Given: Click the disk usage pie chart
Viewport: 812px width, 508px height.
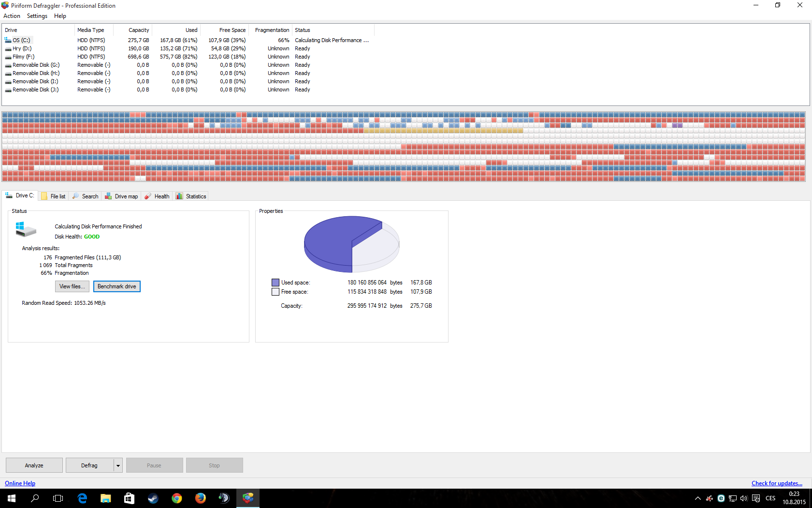Looking at the screenshot, I should coord(351,244).
